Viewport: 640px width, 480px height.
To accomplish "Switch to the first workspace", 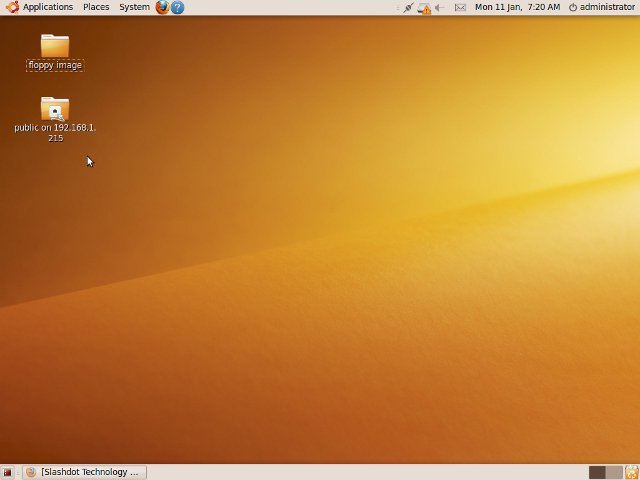I will [597, 472].
